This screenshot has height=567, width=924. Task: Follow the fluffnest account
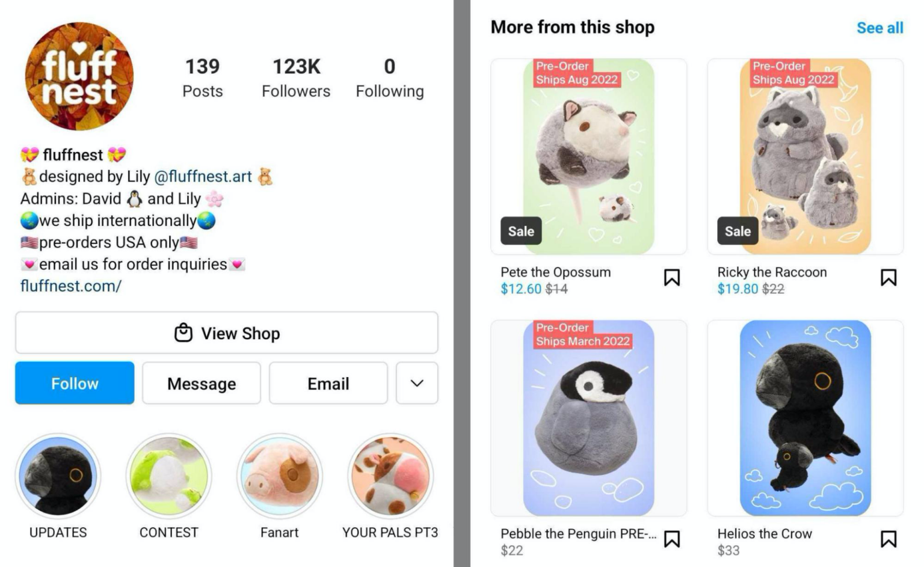tap(75, 383)
